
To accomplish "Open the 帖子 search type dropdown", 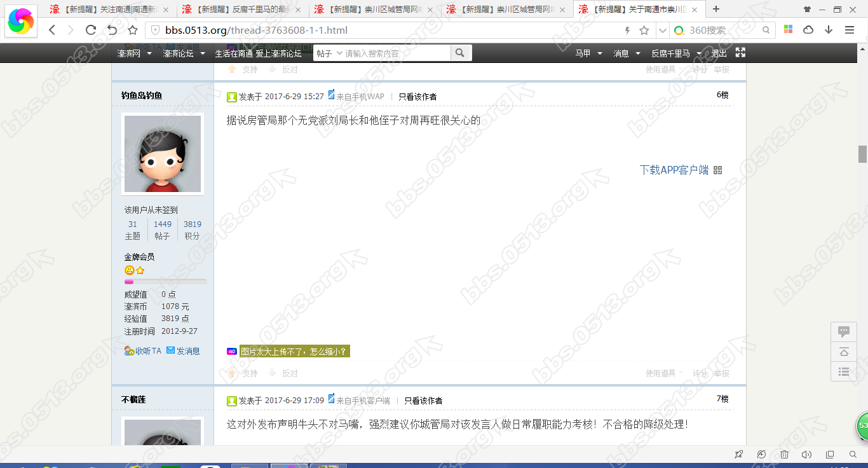I will point(329,53).
